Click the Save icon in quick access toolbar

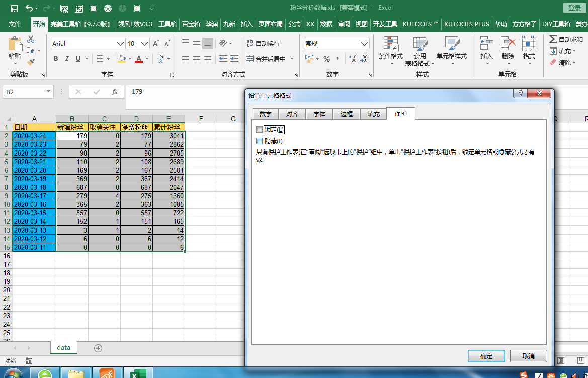[x=14, y=8]
